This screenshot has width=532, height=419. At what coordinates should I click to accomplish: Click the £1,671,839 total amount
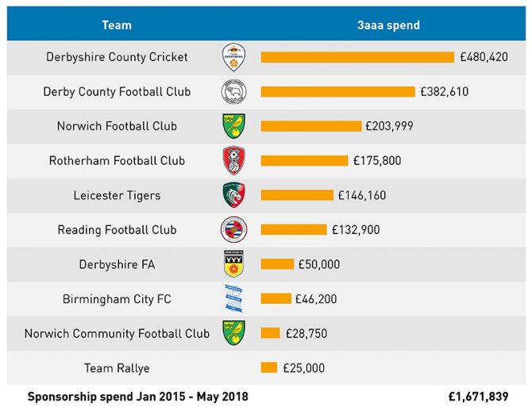tap(478, 397)
